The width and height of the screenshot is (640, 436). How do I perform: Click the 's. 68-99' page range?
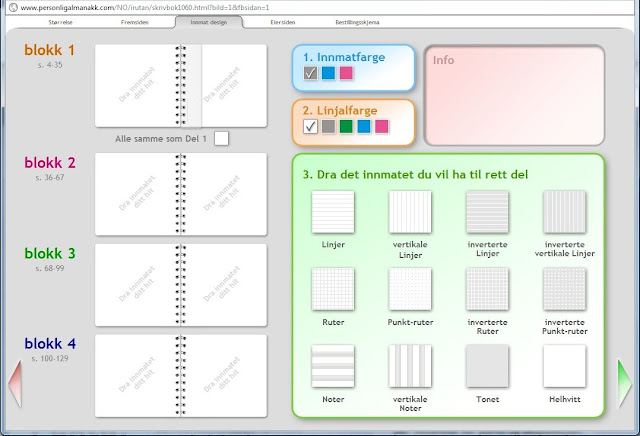(x=50, y=268)
